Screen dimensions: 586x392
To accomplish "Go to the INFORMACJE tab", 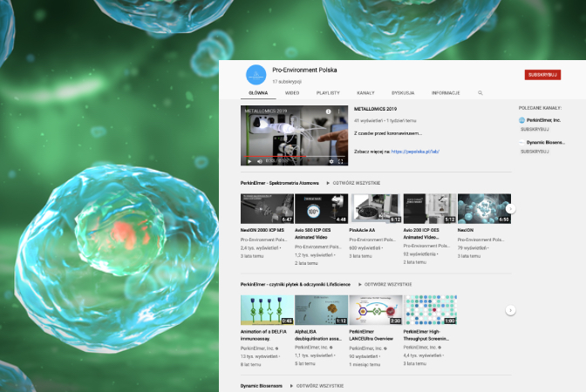I will pyautogui.click(x=446, y=92).
